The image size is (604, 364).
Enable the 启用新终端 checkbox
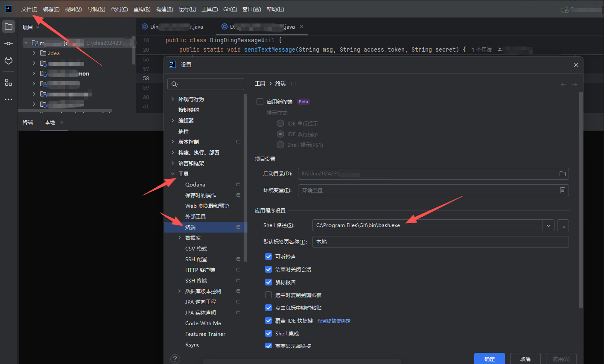[260, 102]
